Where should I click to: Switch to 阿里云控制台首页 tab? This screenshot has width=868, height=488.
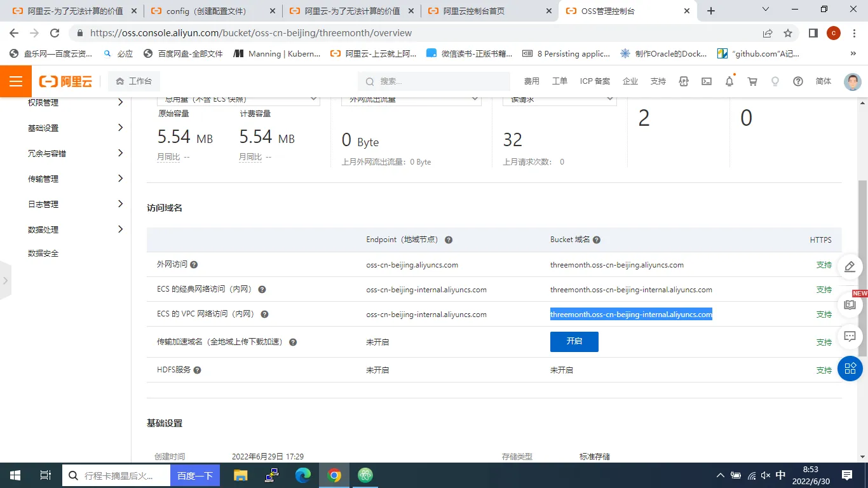[489, 11]
